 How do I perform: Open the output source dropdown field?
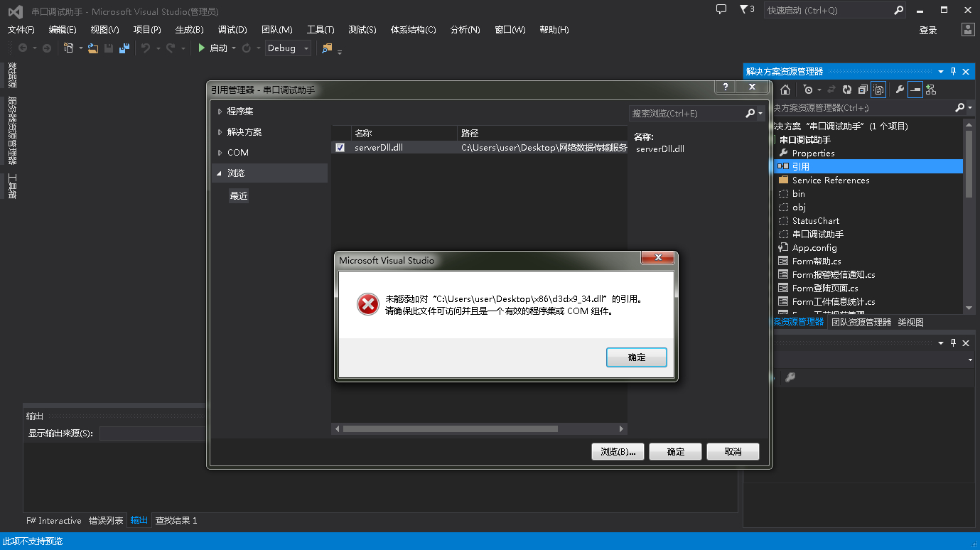pos(152,433)
